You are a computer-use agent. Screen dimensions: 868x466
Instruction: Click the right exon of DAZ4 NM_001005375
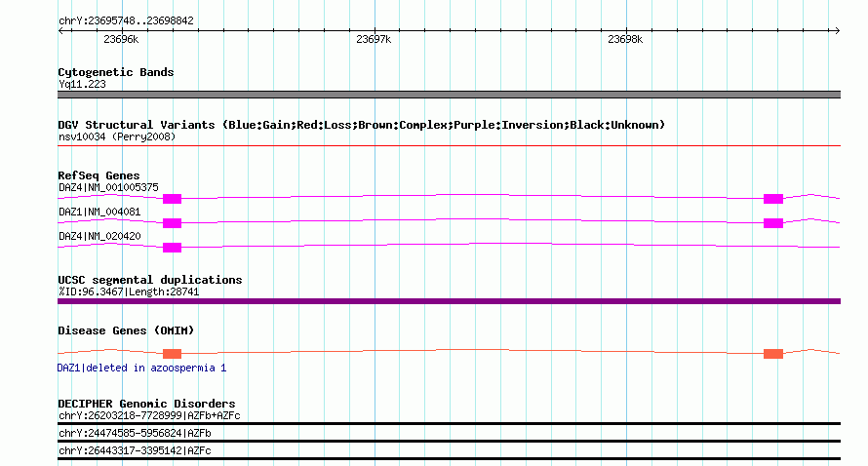tap(773, 199)
